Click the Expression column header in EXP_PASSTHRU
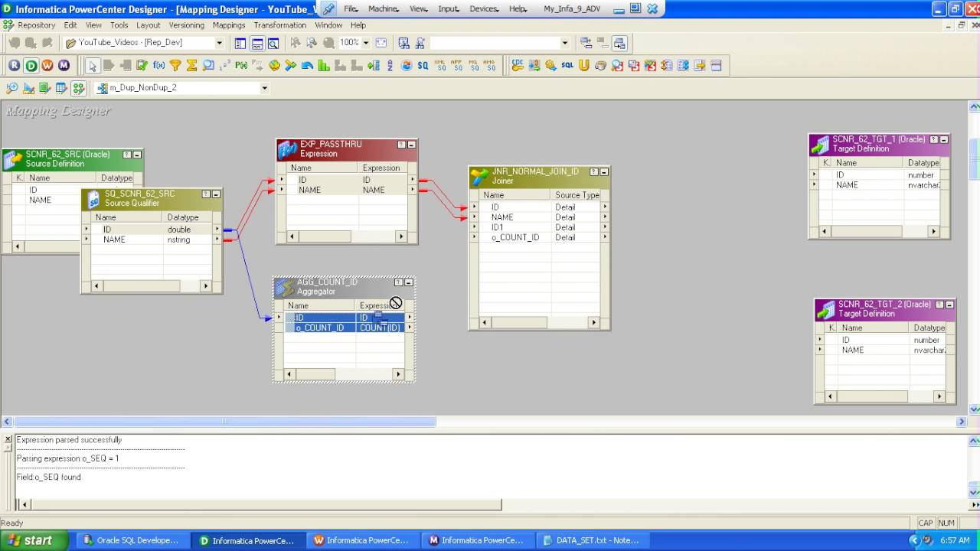Image resolution: width=980 pixels, height=551 pixels. point(381,168)
